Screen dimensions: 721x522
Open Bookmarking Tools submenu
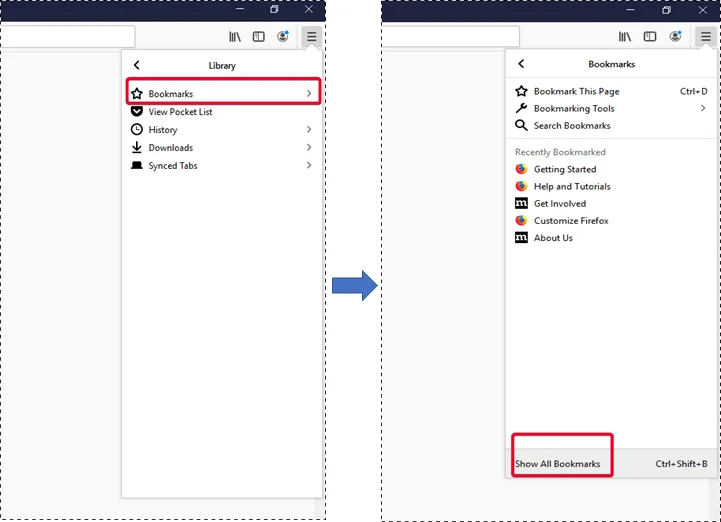coord(612,109)
